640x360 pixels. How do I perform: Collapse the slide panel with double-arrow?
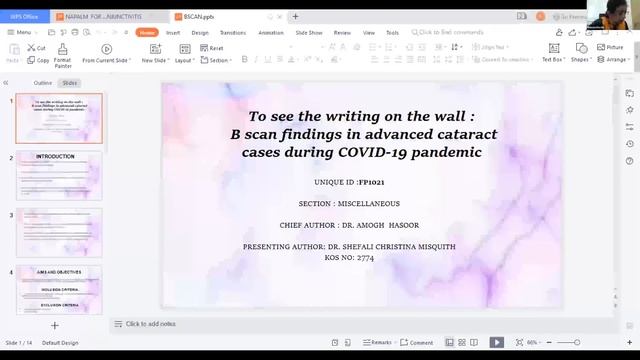pos(6,83)
